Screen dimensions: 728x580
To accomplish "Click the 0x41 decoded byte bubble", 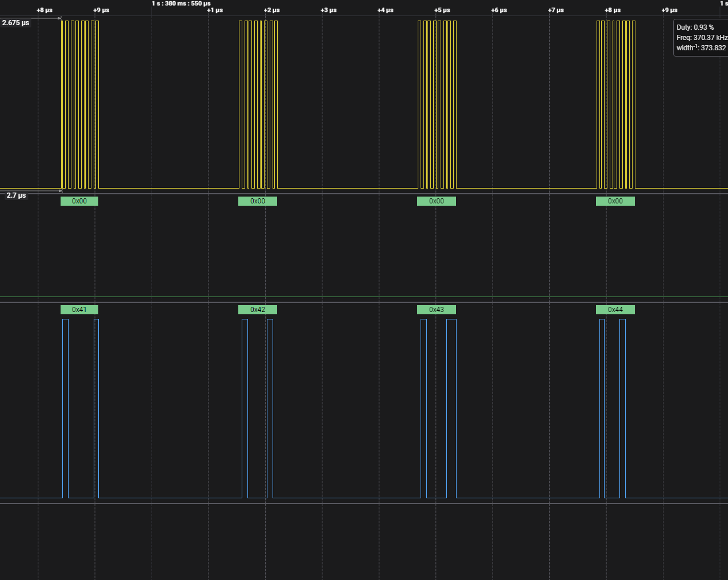I will pos(79,310).
